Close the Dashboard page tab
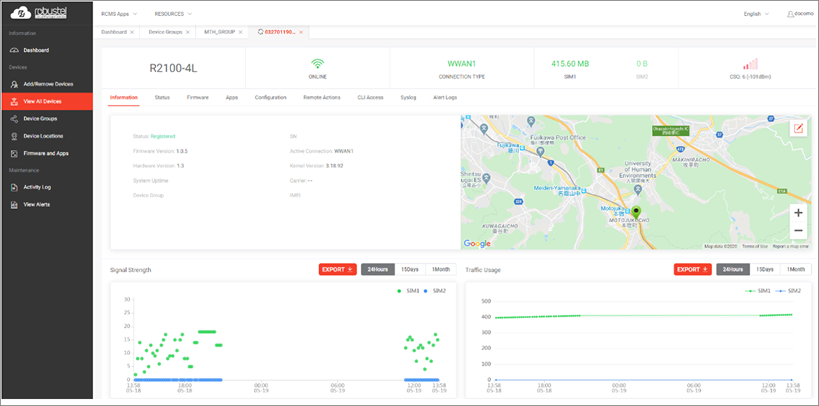 [x=132, y=32]
